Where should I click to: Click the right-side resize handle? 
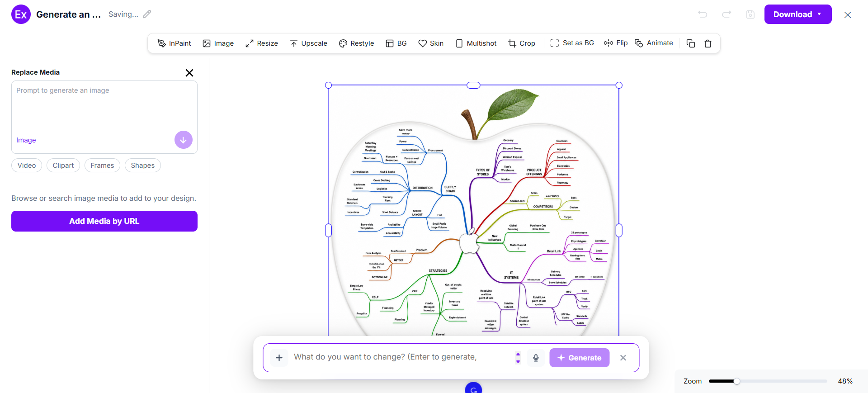click(619, 230)
